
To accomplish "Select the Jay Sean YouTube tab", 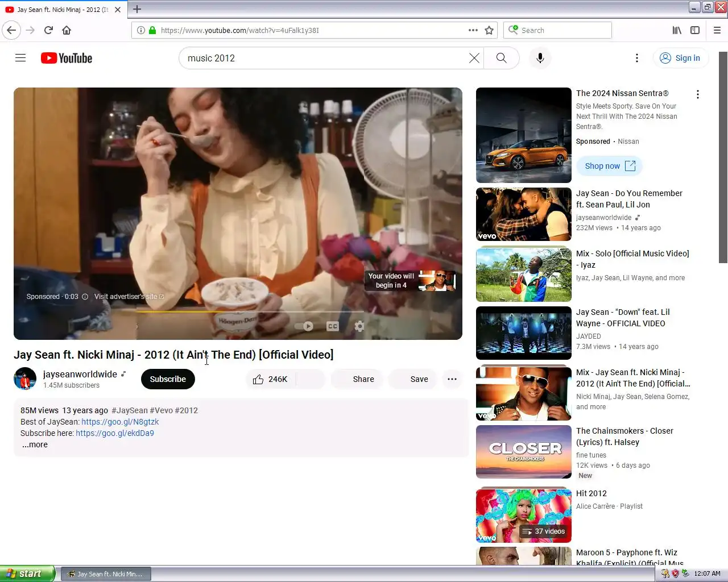I will 63,10.
